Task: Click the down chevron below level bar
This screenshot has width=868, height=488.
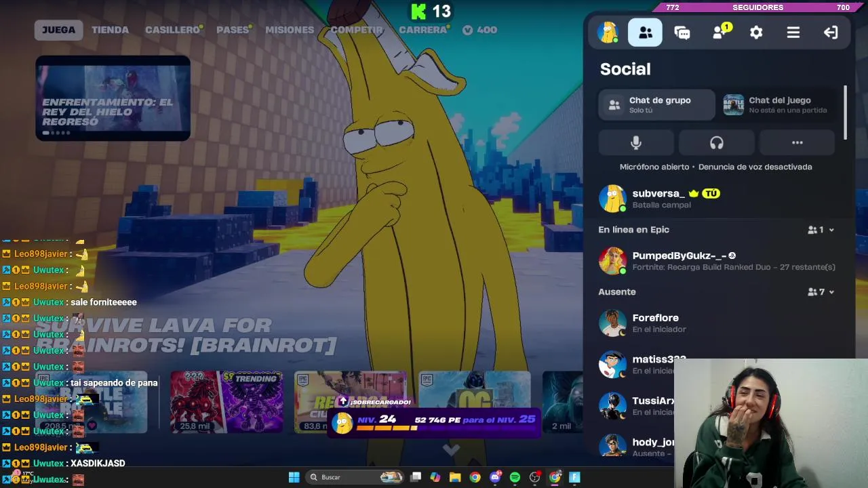Action: tap(451, 449)
